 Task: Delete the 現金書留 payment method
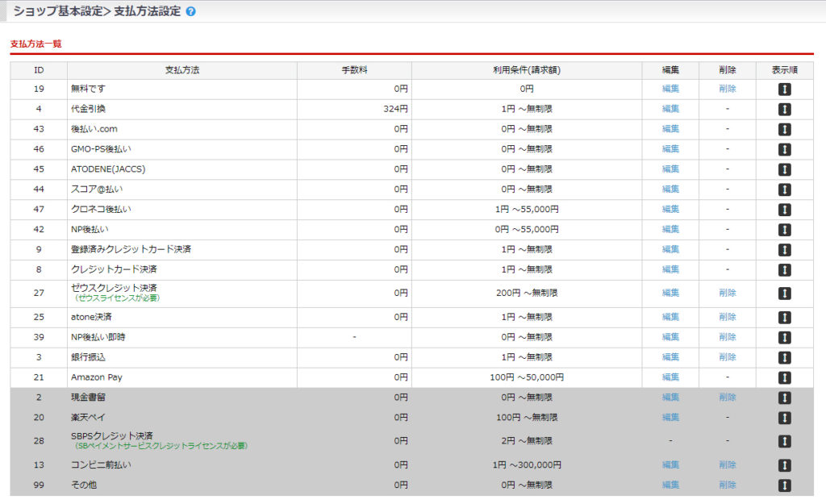727,397
